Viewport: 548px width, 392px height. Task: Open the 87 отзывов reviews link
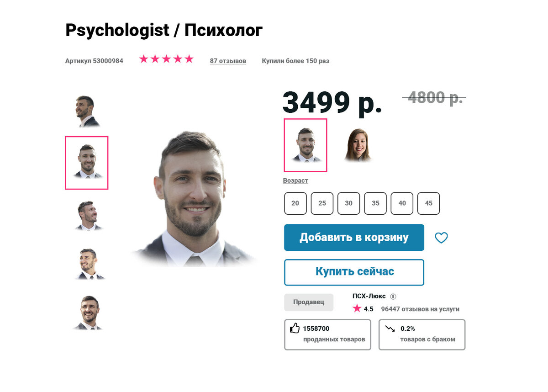pyautogui.click(x=228, y=61)
